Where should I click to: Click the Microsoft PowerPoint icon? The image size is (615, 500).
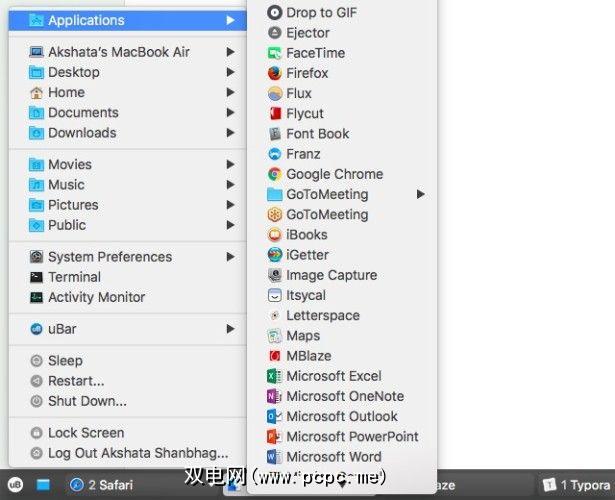coord(275,436)
